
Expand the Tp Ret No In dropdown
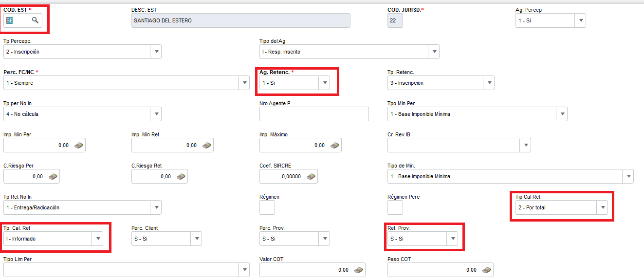(156, 207)
